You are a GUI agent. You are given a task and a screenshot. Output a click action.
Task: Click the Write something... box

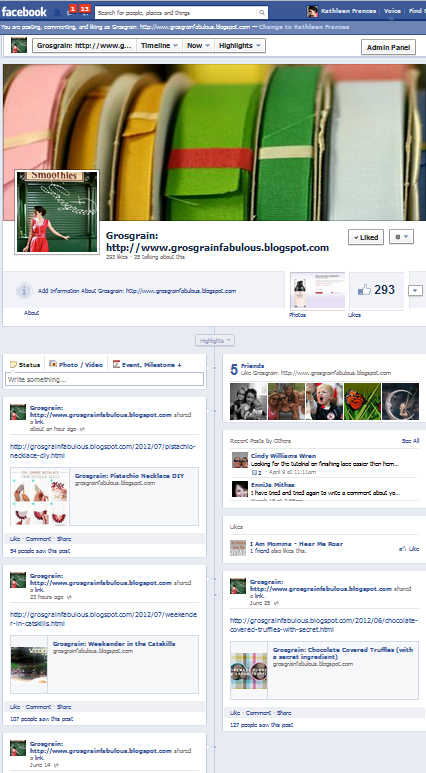coord(105,379)
